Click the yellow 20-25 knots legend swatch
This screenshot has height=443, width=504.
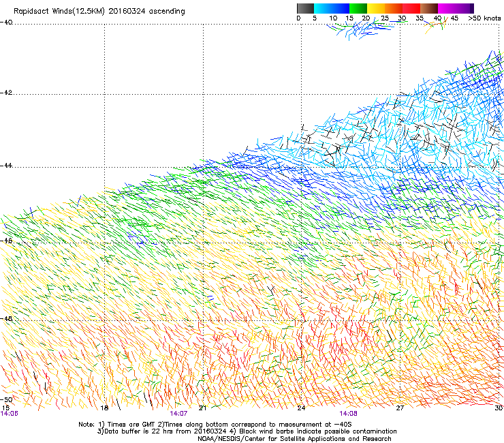click(x=376, y=8)
